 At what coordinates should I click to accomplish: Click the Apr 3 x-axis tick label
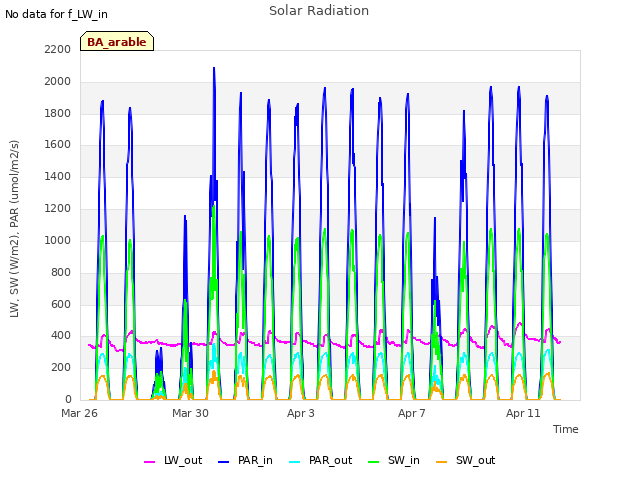tap(301, 413)
